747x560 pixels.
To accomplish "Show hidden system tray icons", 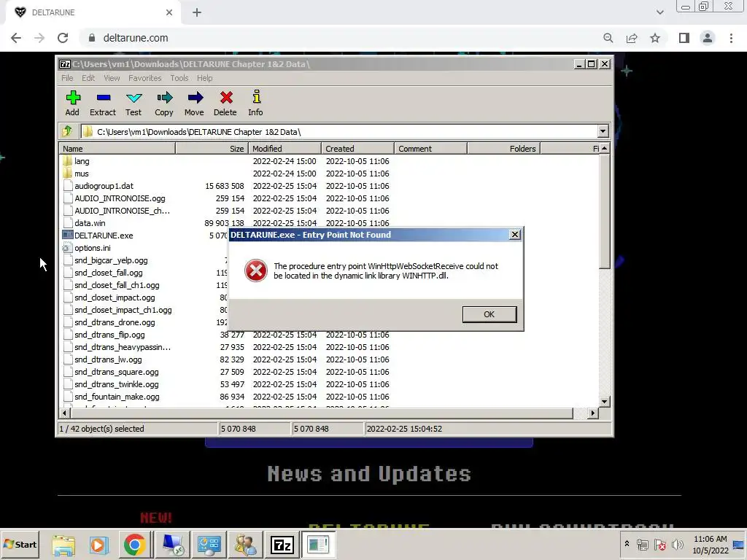I will [627, 544].
